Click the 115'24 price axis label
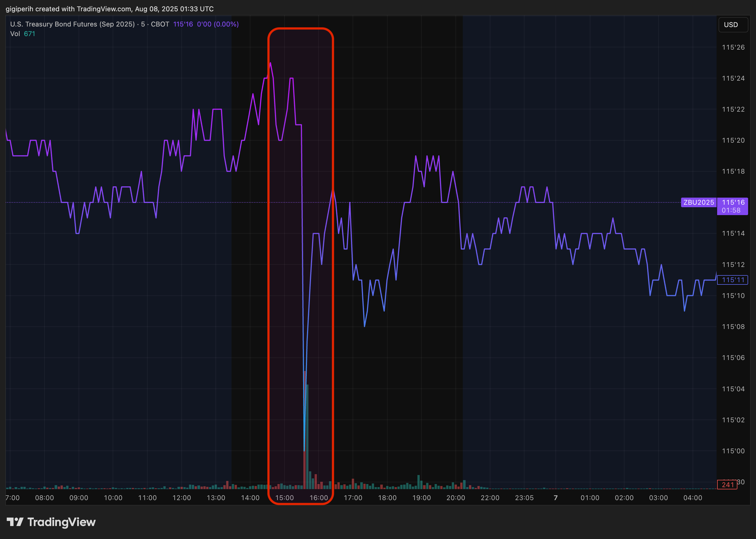756x539 pixels. click(x=733, y=78)
